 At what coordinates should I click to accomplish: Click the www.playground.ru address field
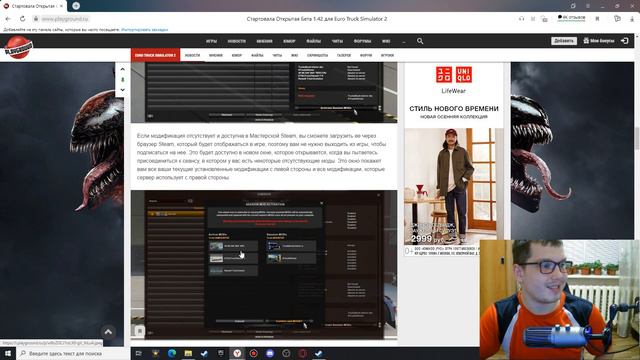tap(65, 19)
